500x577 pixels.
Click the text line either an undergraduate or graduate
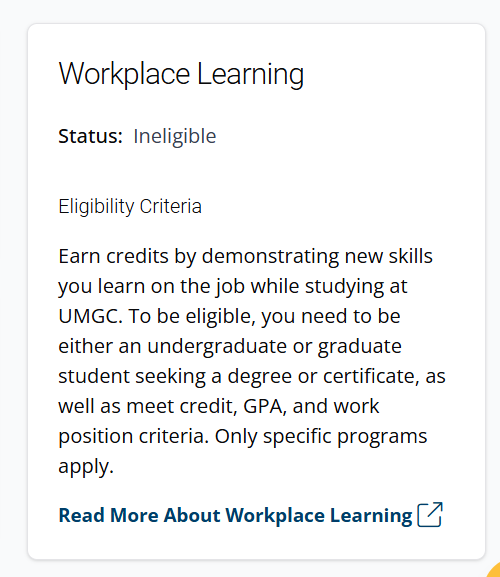(x=230, y=346)
